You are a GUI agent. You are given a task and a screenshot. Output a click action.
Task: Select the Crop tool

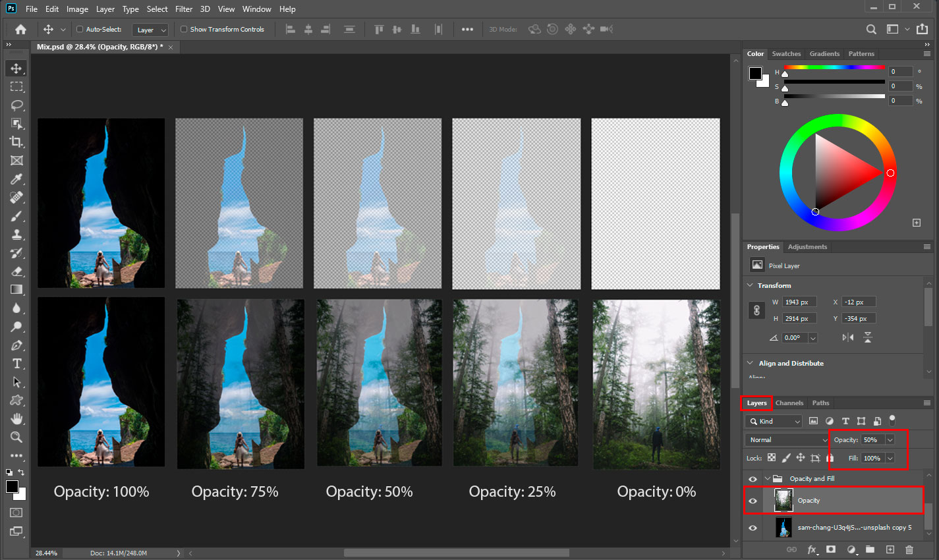pyautogui.click(x=16, y=142)
